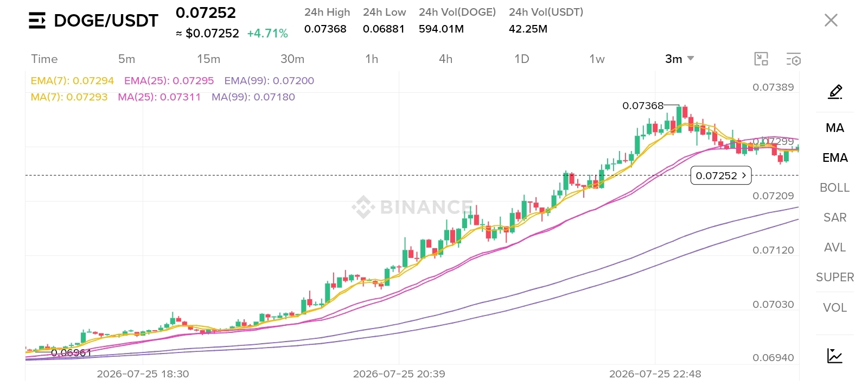
Task: Switch to the 30m interval
Action: point(292,59)
